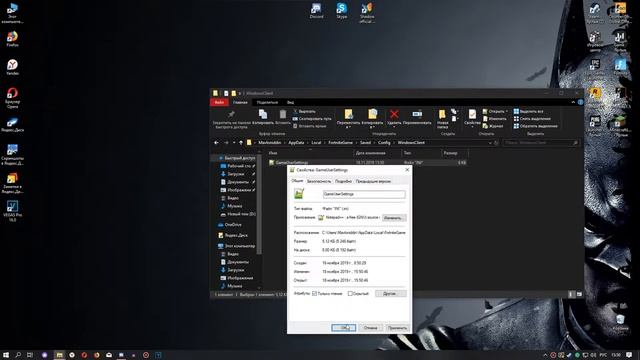
Task: Switch to Details (Подробно) properties tab
Action: tap(343, 181)
